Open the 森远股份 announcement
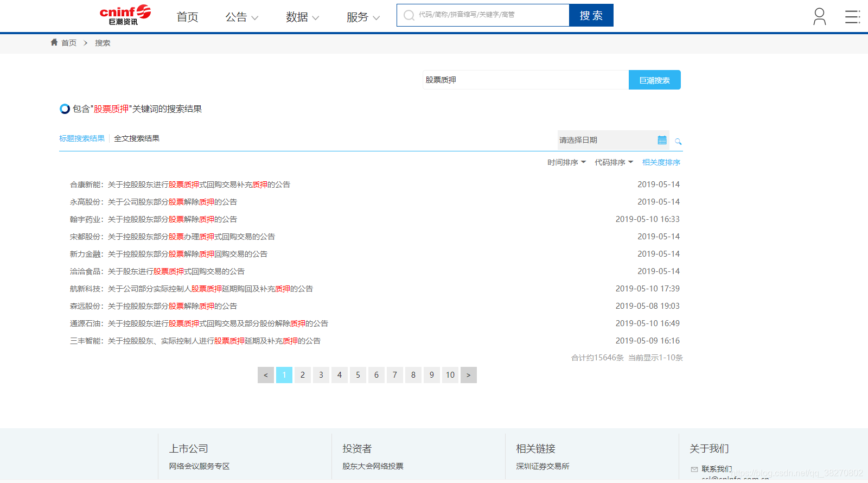 154,306
